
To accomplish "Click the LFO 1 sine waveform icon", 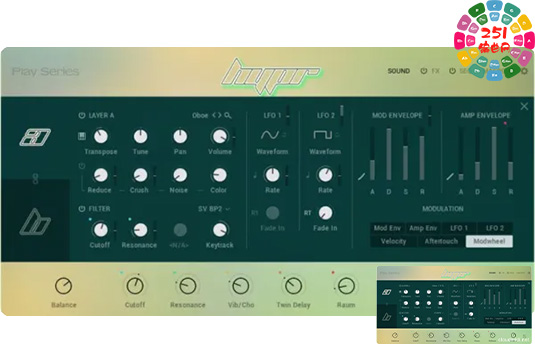I will [x=270, y=135].
